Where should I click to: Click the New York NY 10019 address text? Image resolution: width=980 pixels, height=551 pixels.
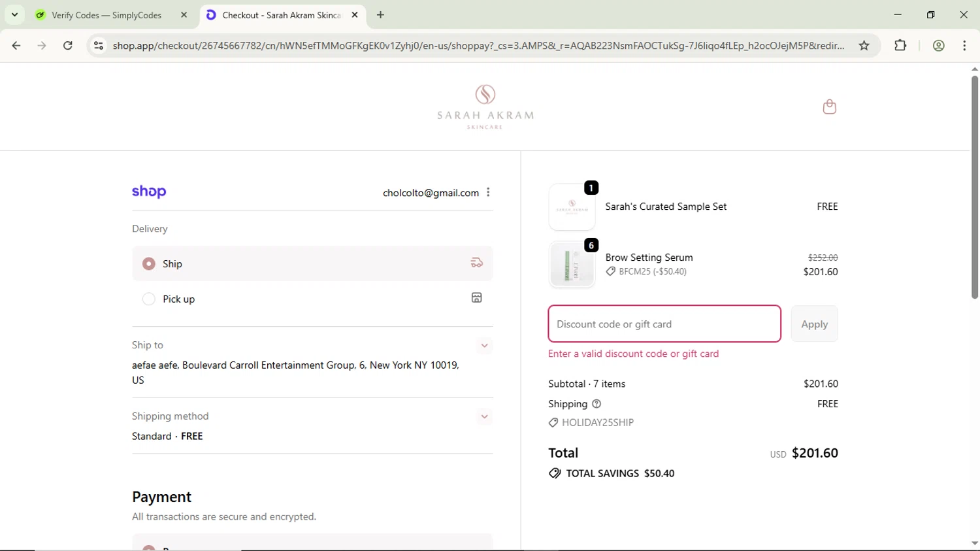(x=414, y=365)
